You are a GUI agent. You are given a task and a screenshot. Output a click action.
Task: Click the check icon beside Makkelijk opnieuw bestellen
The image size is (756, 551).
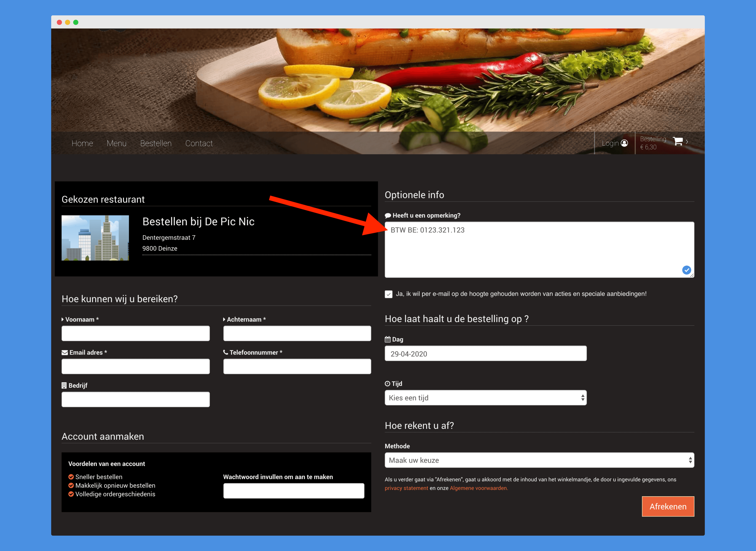[x=71, y=485]
